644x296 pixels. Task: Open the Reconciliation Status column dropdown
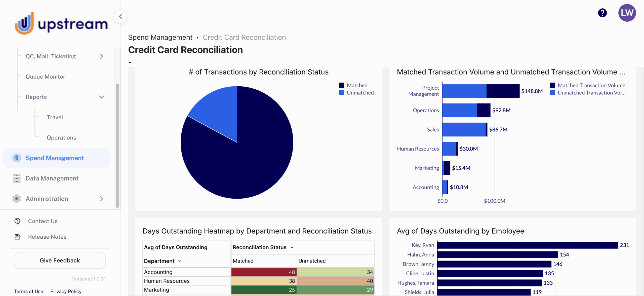click(x=292, y=247)
